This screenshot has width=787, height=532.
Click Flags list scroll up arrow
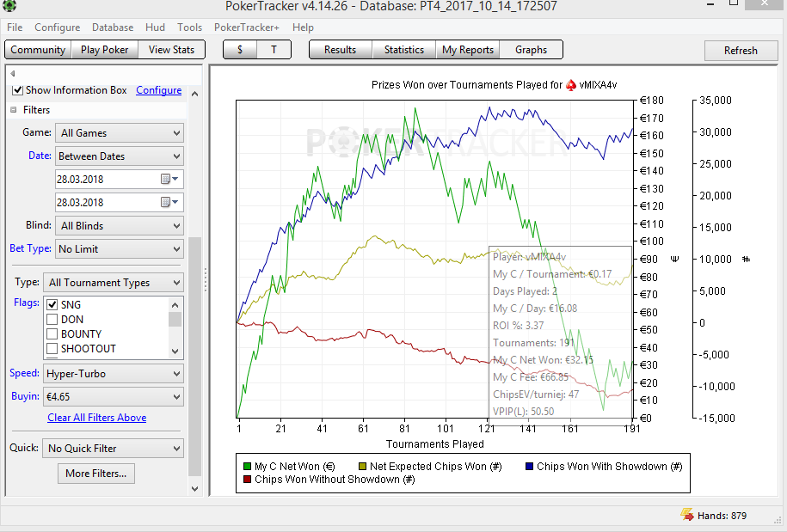[x=175, y=305]
